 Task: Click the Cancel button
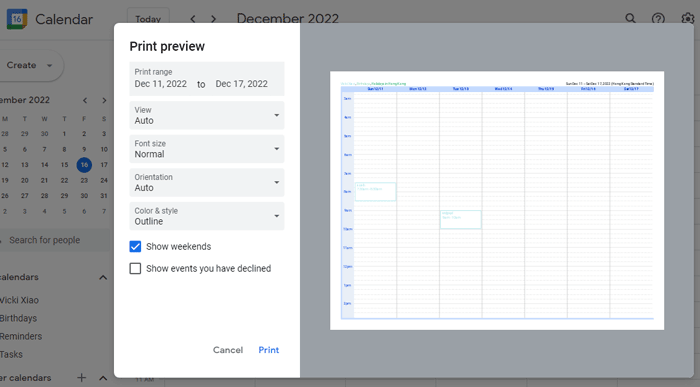click(x=228, y=350)
